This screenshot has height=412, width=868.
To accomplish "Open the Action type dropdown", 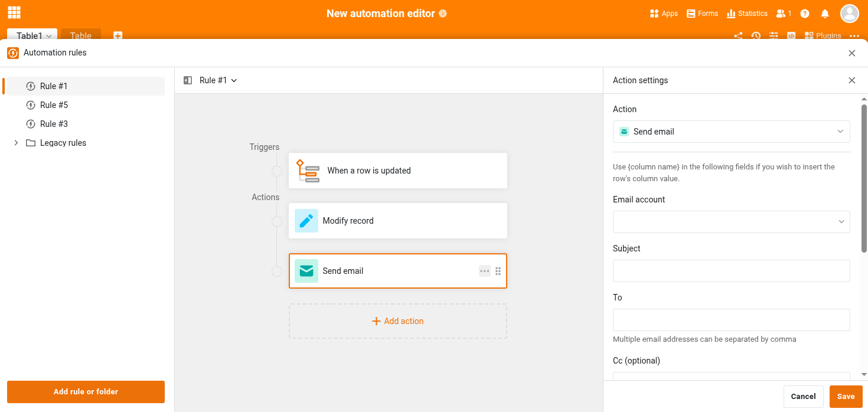I will 731,132.
